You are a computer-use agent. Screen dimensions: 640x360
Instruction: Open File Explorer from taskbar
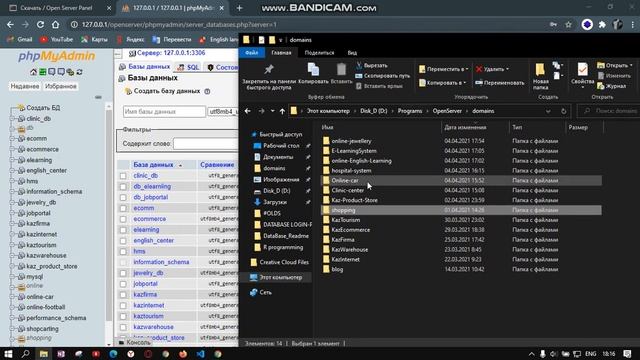point(44,353)
